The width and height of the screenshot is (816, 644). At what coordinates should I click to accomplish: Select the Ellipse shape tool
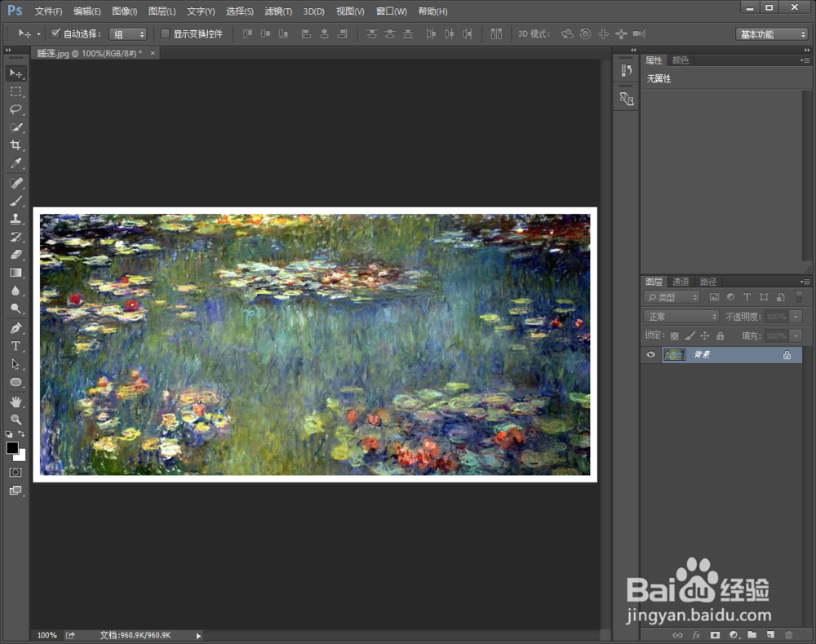coord(16,382)
